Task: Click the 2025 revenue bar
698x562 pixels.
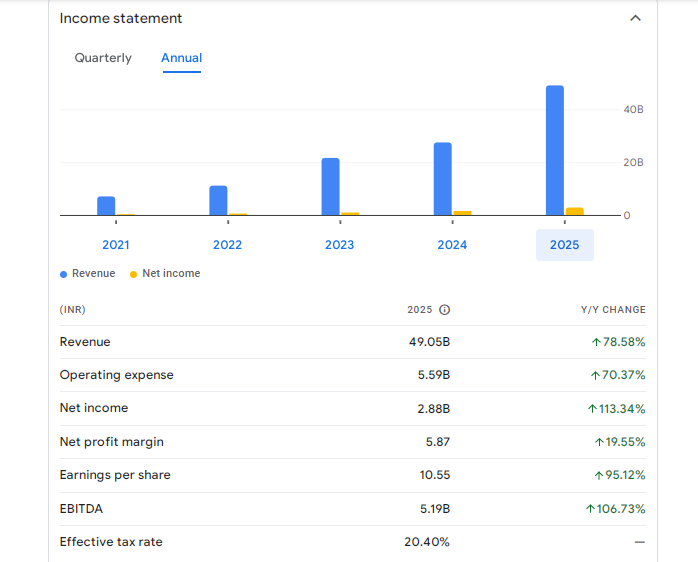Action: [x=555, y=151]
